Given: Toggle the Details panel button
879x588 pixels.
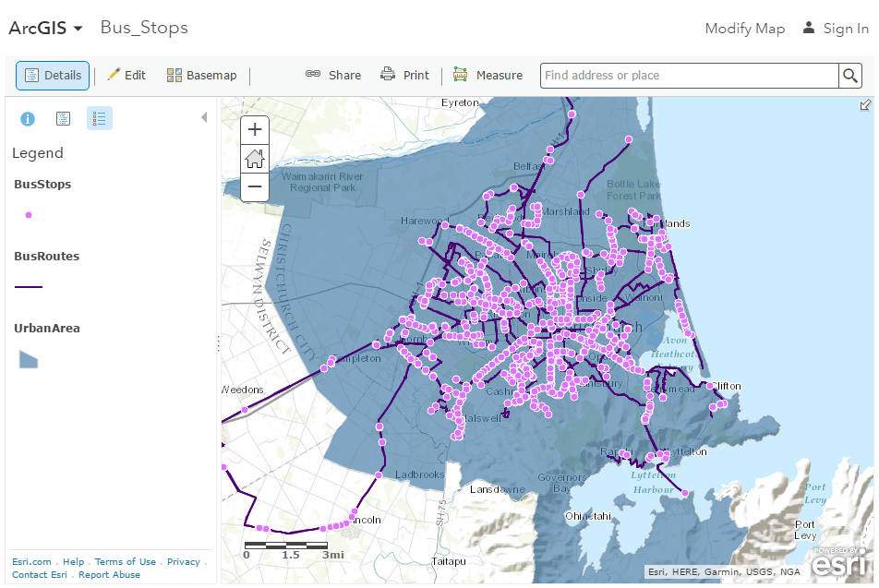Looking at the screenshot, I should pos(53,76).
